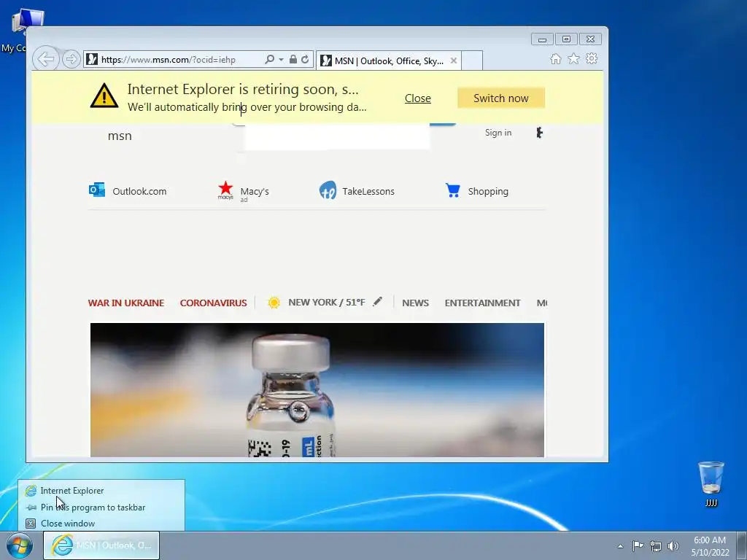747x560 pixels.
Task: Open MSN settings gear icon beside Sign in
Action: tap(539, 133)
